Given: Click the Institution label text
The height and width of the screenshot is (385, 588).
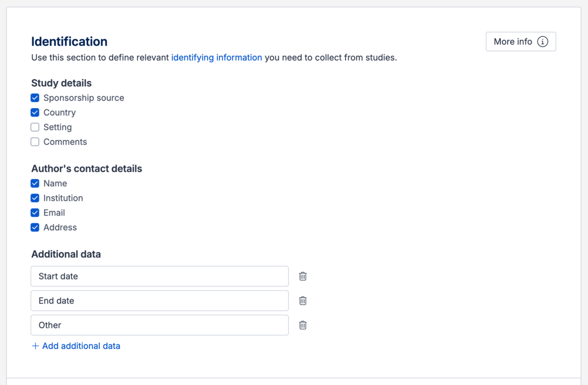Looking at the screenshot, I should tap(63, 198).
